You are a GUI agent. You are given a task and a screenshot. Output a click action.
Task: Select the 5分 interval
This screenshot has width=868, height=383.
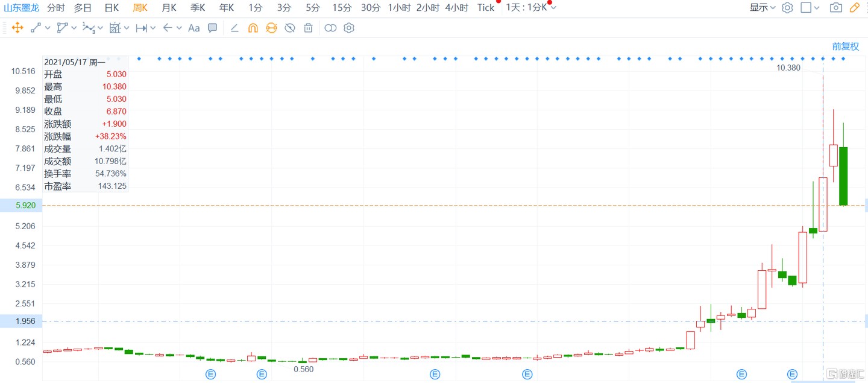[x=313, y=8]
